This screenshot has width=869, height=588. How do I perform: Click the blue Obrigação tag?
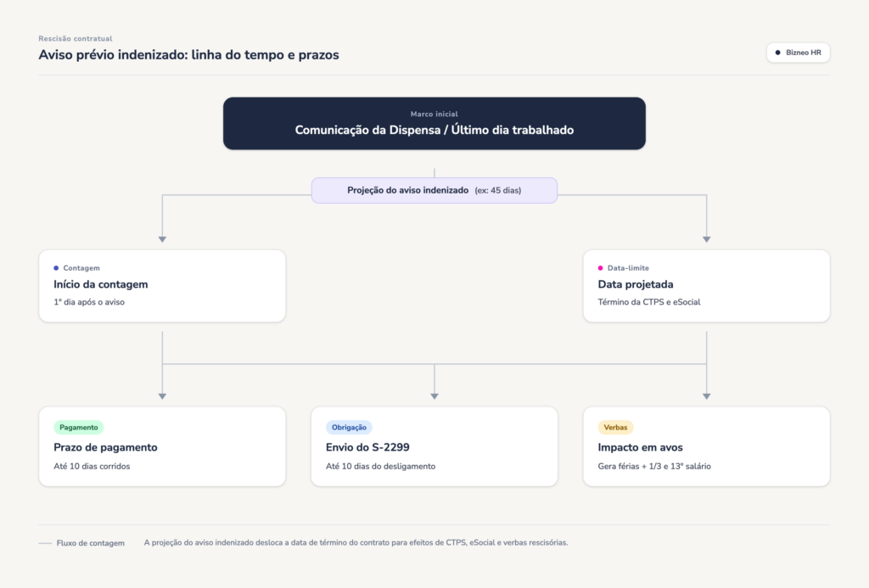349,428
